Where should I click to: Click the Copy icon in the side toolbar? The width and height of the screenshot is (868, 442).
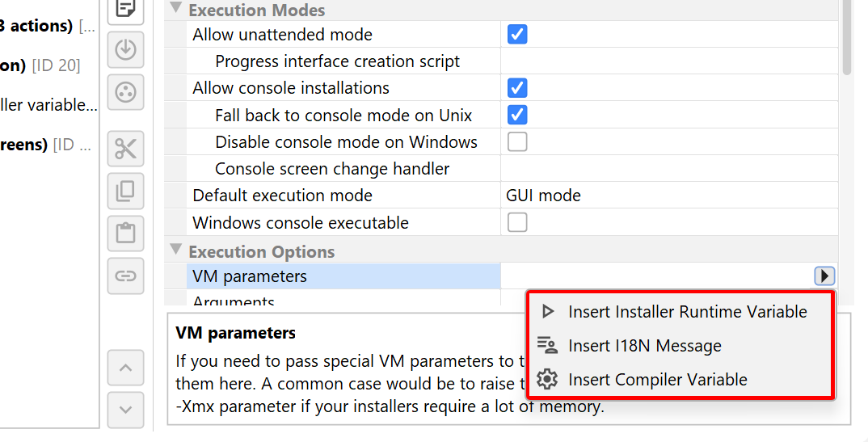pos(125,192)
